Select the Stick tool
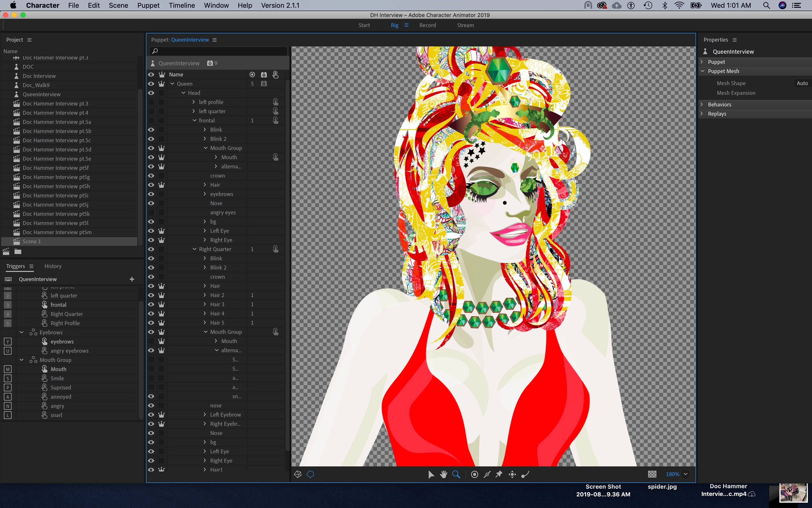The width and height of the screenshot is (812, 508). (x=487, y=474)
